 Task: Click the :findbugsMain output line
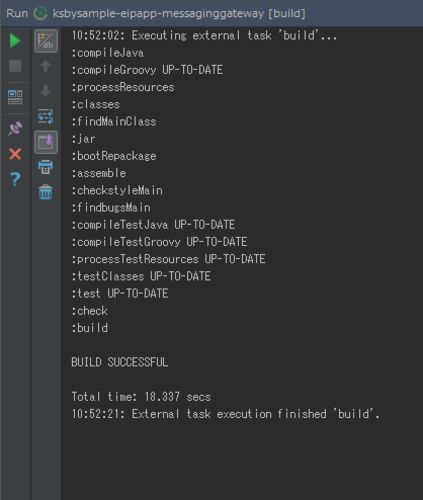click(x=111, y=208)
